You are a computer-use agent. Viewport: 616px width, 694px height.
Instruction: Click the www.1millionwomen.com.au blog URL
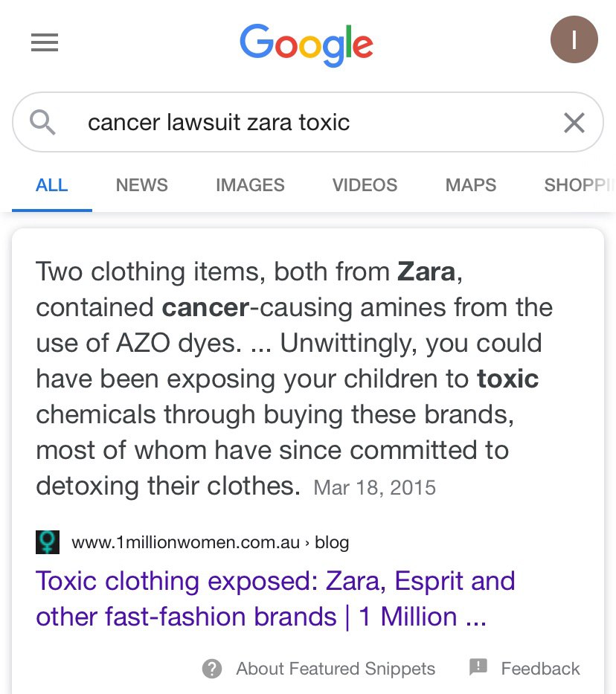point(211,542)
